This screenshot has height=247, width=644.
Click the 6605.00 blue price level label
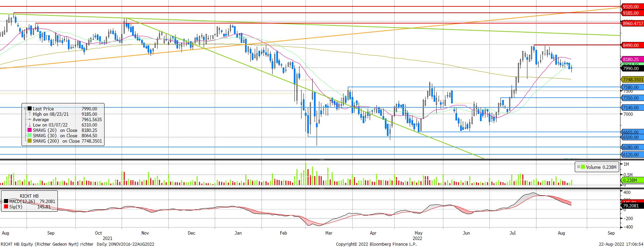[x=631, y=133]
